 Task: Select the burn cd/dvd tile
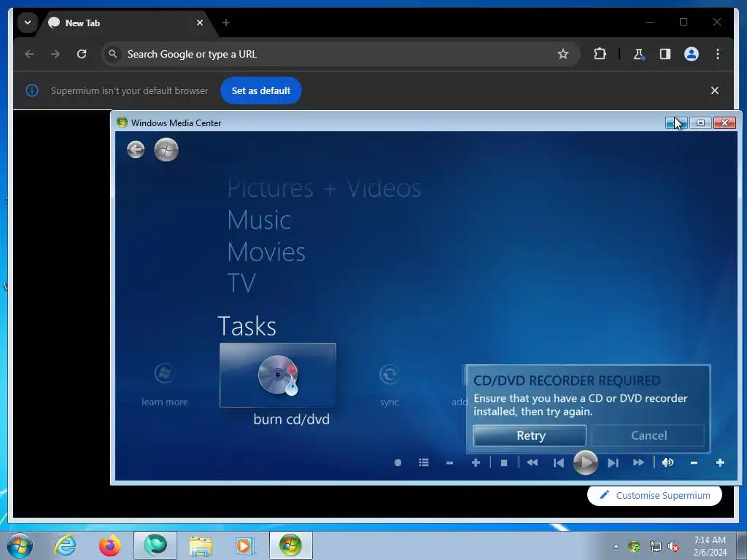point(278,375)
